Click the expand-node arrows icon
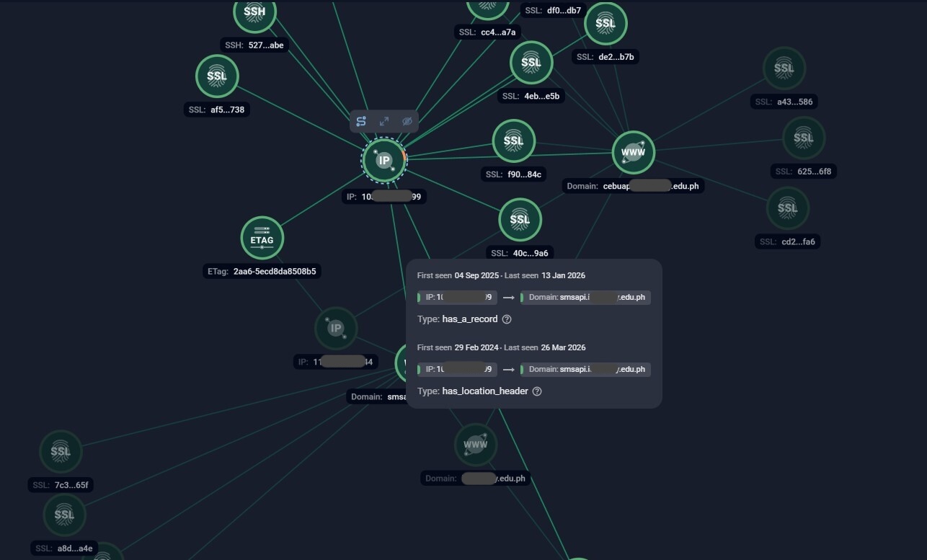This screenshot has height=560, width=927. click(383, 121)
